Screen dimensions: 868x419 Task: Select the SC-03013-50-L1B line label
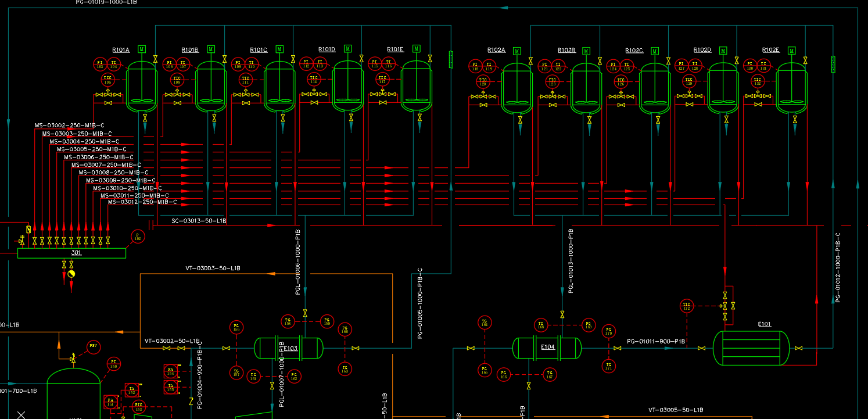coord(199,221)
